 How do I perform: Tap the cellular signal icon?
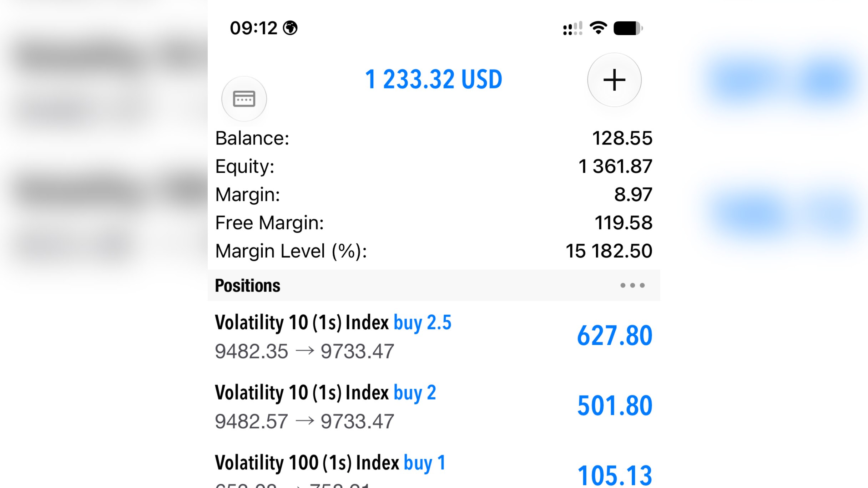tap(572, 28)
